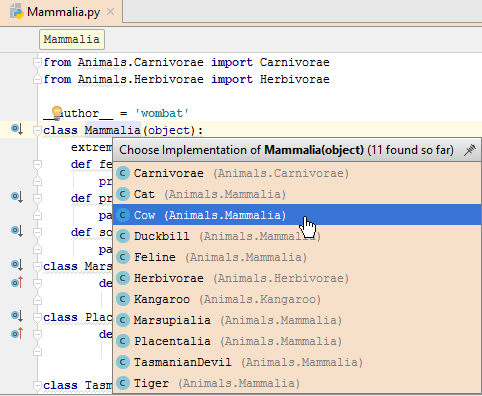Click the class icon next to TasmanianDevil

coord(123,362)
